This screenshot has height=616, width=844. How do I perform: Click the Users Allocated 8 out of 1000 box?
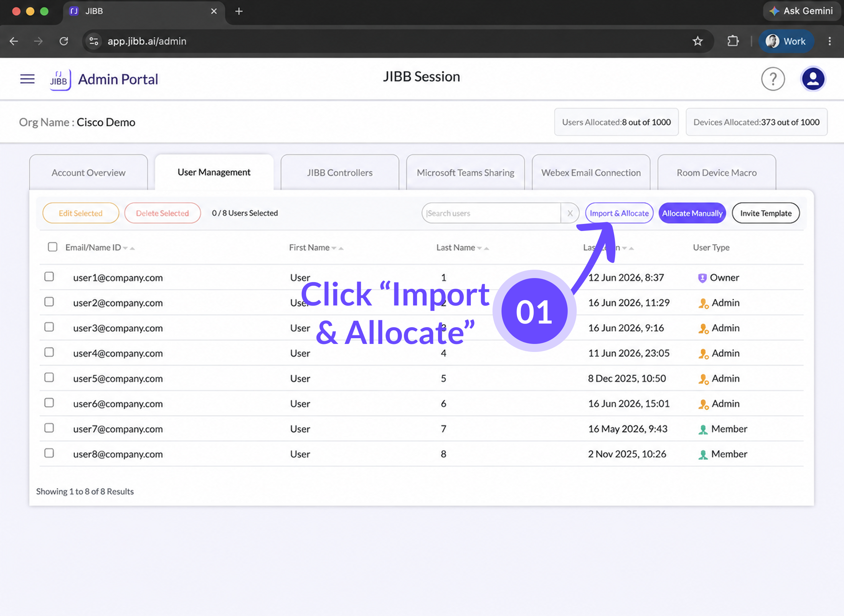(616, 122)
